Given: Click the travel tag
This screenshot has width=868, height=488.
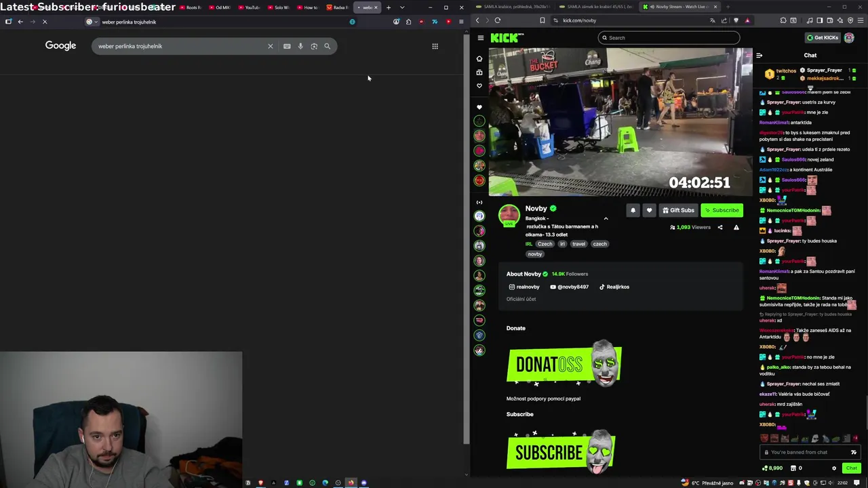Looking at the screenshot, I should pyautogui.click(x=578, y=244).
